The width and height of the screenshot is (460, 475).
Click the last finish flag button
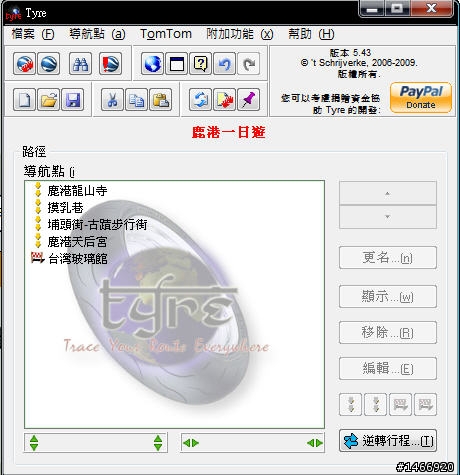coord(425,404)
